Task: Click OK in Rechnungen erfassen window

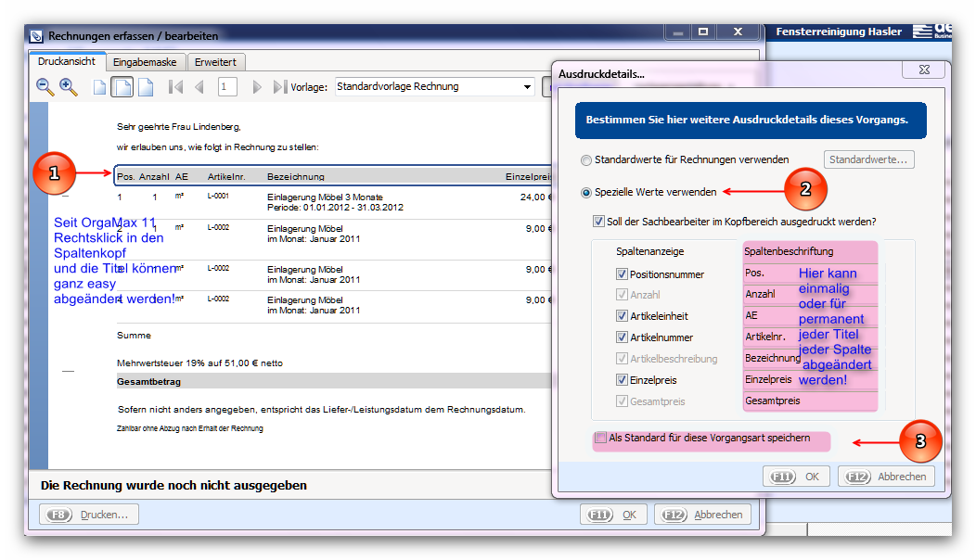Action: pyautogui.click(x=614, y=515)
